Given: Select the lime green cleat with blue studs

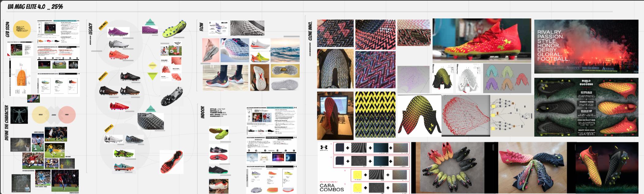Looking at the screenshot, I should click(x=174, y=29).
